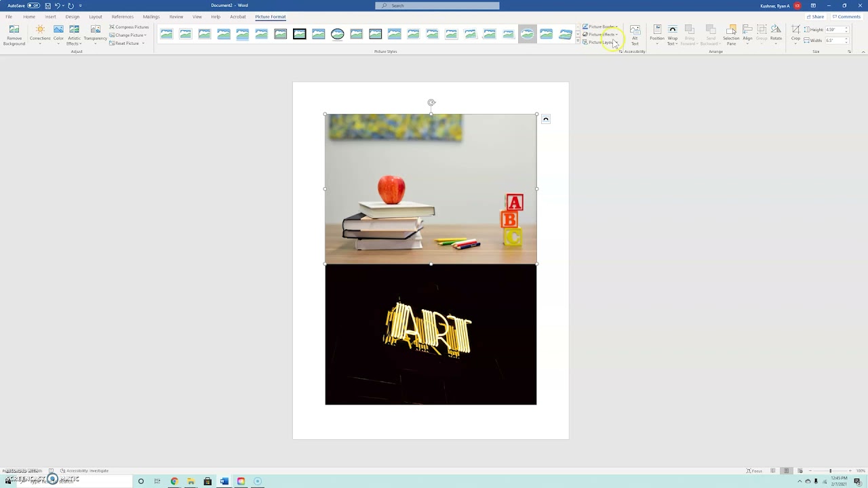Apply the first picture style thumbnail

(167, 34)
